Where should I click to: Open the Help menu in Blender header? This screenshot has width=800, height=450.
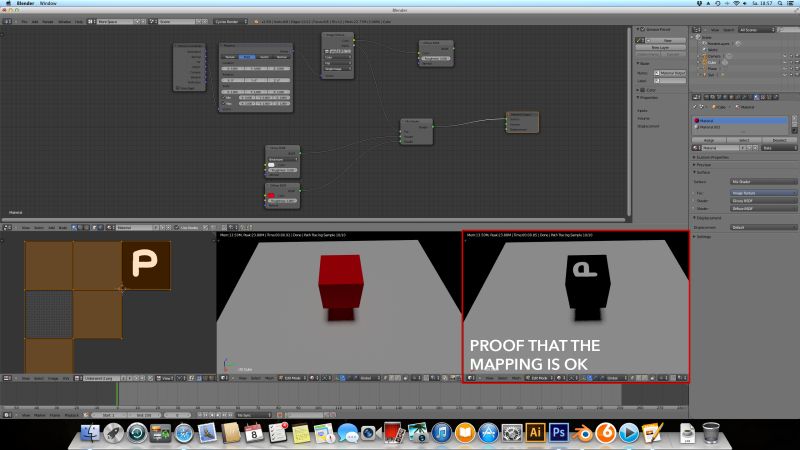[x=79, y=21]
